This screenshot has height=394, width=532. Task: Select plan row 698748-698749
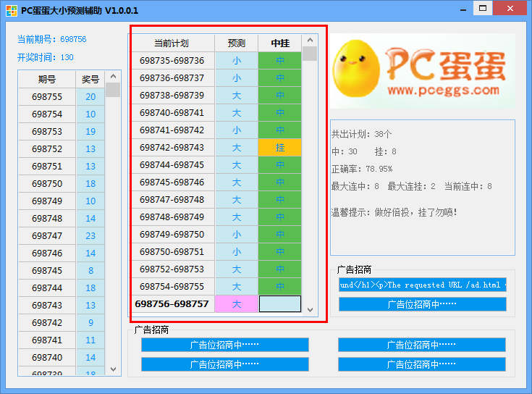tap(216, 217)
